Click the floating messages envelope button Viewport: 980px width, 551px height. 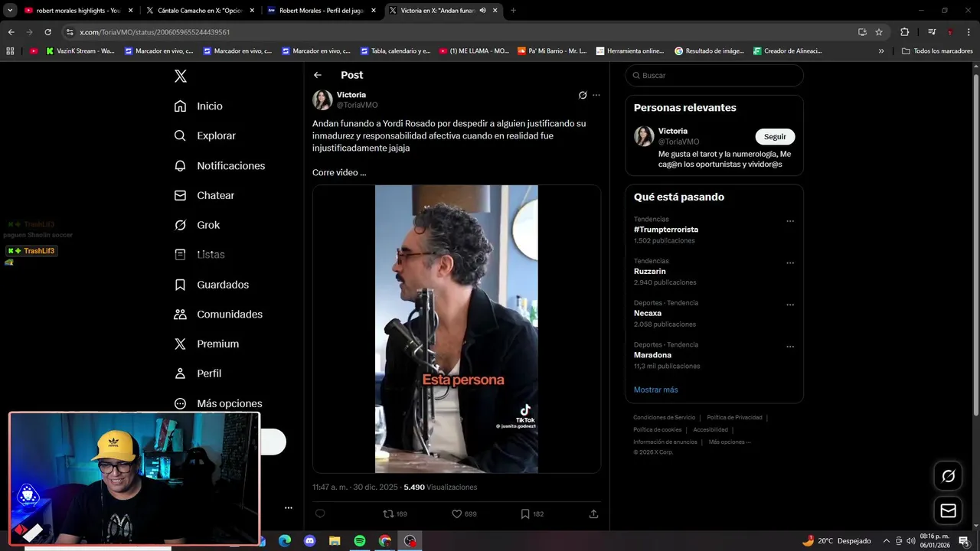point(948,510)
